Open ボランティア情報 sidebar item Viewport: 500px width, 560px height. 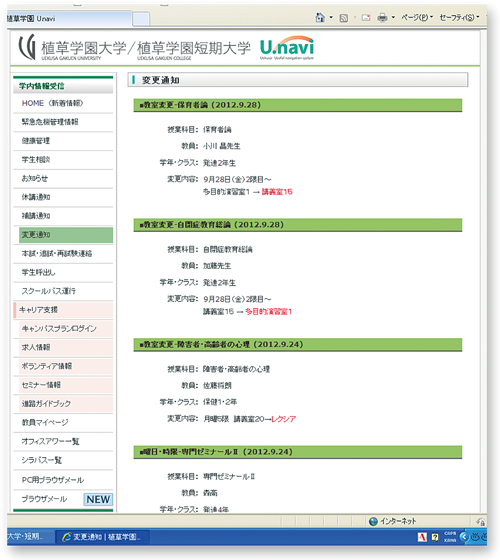click(66, 366)
